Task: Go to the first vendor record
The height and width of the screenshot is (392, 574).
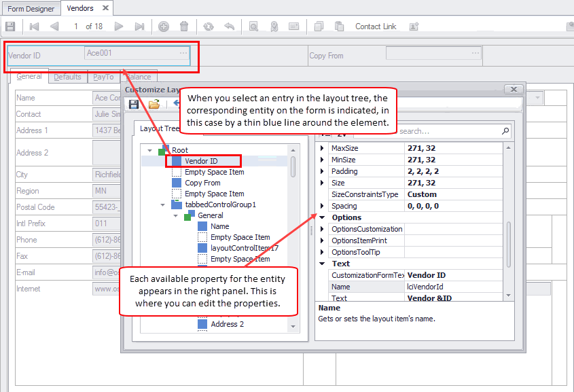Action: coord(34,26)
